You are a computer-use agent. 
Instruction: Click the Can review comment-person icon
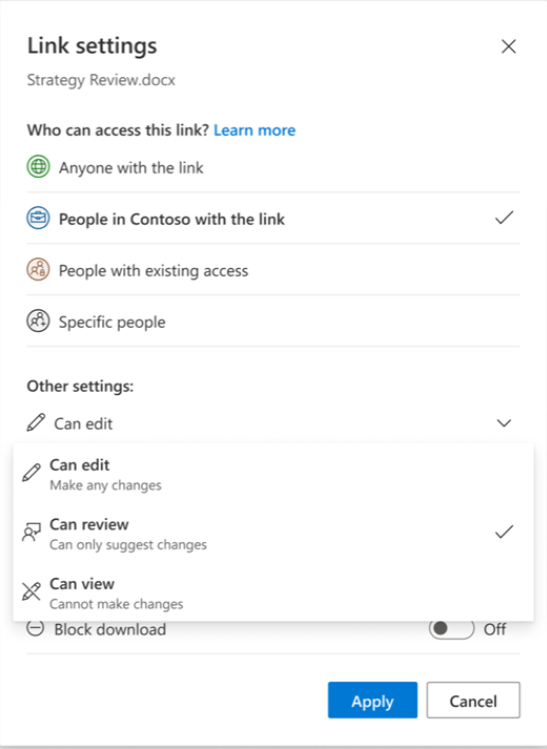[32, 532]
